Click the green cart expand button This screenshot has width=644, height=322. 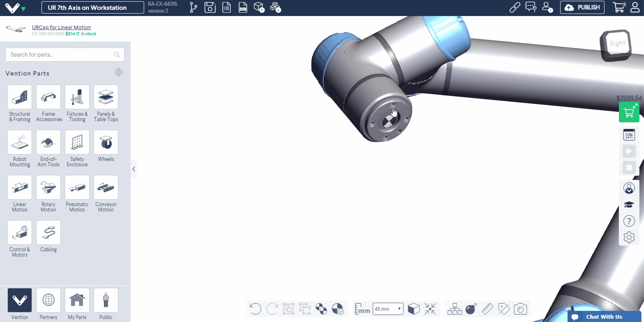629,112
